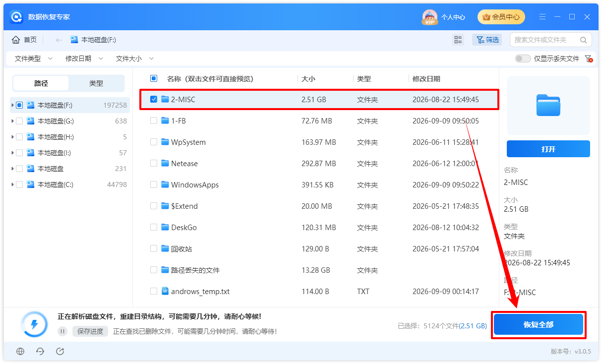Open the 文件大小 filter dropdown

coord(135,59)
